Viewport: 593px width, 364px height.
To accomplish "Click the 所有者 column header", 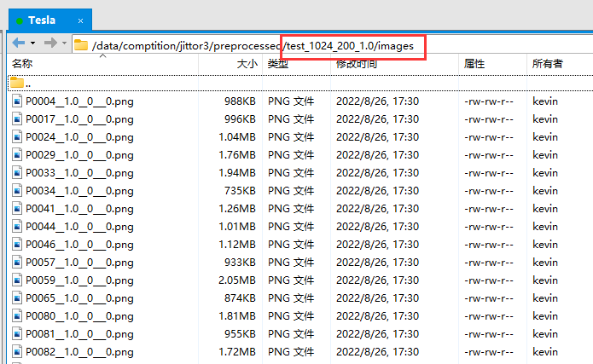I will click(x=547, y=64).
